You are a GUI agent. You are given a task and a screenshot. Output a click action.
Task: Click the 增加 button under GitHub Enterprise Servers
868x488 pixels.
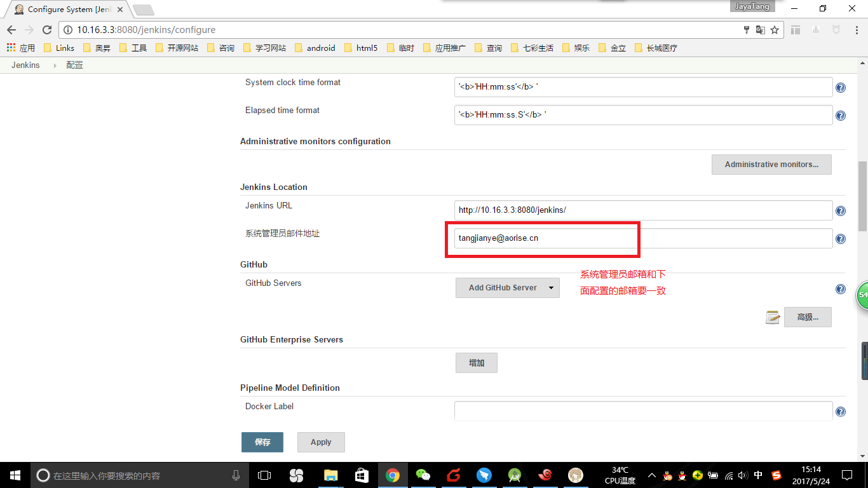tap(477, 363)
